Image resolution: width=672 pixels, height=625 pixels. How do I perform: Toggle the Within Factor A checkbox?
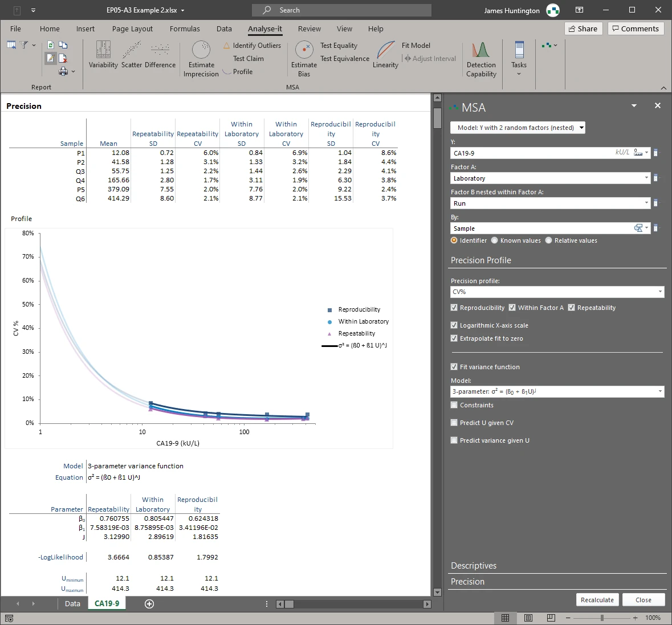[x=512, y=308]
